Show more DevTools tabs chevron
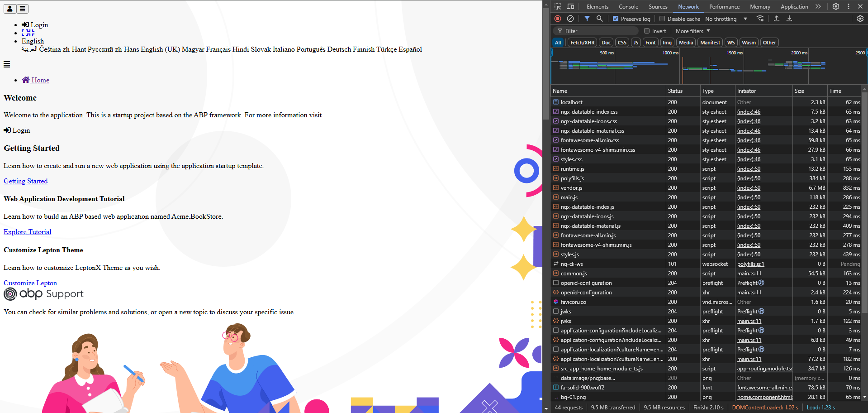Viewport: 868px width, 413px height. pos(818,6)
